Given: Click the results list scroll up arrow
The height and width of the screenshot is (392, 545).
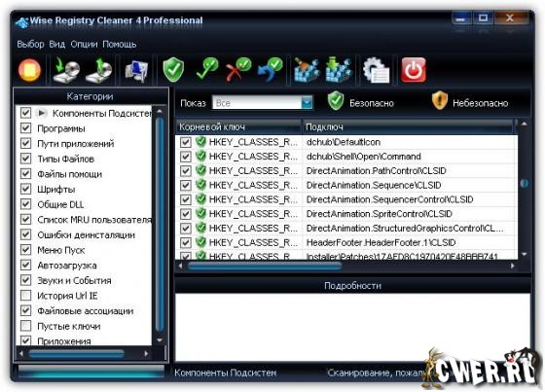Looking at the screenshot, I should (x=525, y=125).
